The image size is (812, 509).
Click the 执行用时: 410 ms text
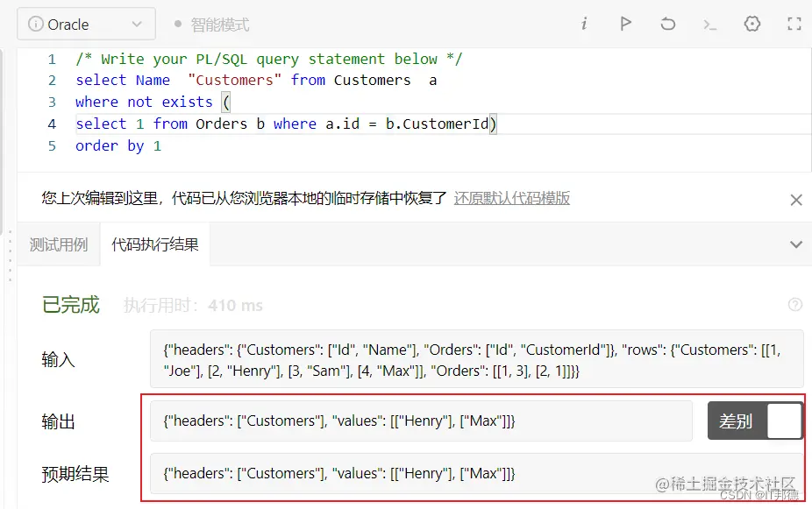pos(193,306)
